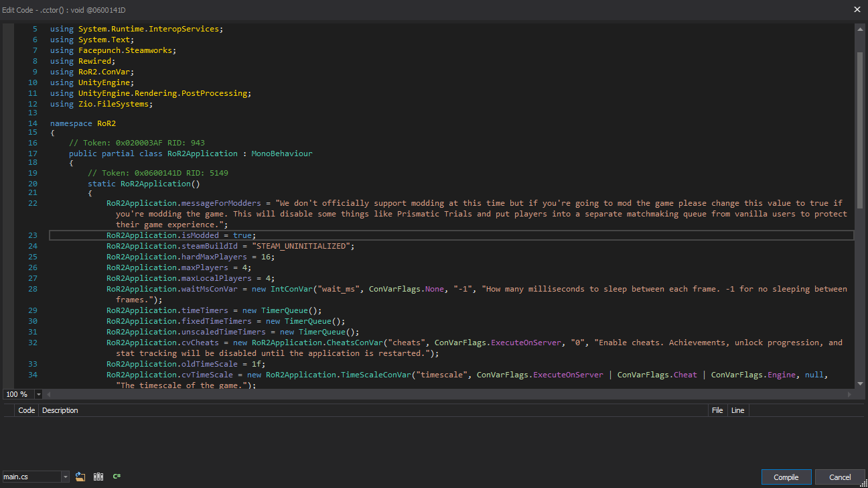This screenshot has width=868, height=488.
Task: Click the assembly references books icon
Action: [98, 477]
